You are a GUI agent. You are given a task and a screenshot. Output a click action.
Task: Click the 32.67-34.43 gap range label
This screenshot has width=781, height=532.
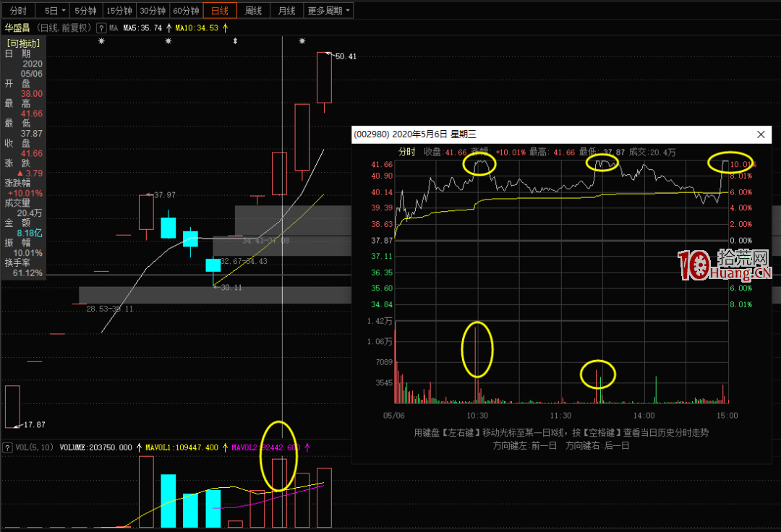(x=244, y=261)
